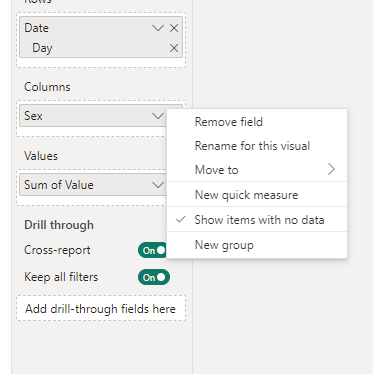The height and width of the screenshot is (374, 373).
Task: Click the Columns section label
Action: 47,87
